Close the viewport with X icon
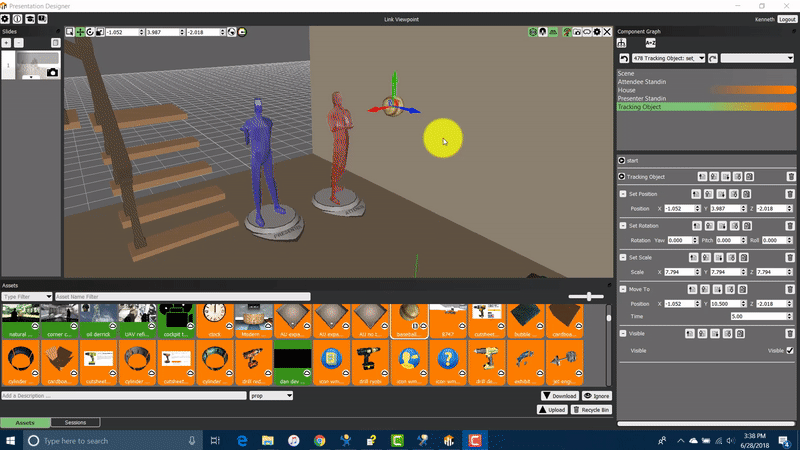Image resolution: width=800 pixels, height=450 pixels. (x=607, y=32)
